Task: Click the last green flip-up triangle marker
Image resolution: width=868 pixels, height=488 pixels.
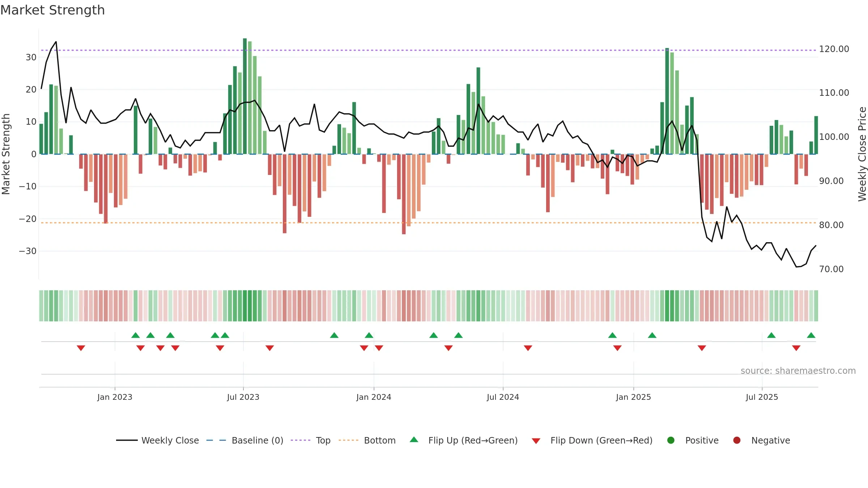Action: pyautogui.click(x=811, y=335)
